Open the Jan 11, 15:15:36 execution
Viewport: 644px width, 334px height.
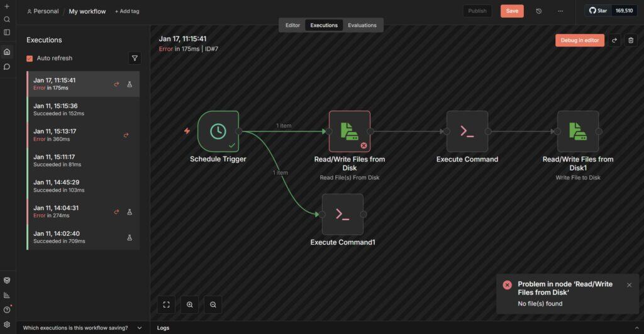pyautogui.click(x=82, y=109)
